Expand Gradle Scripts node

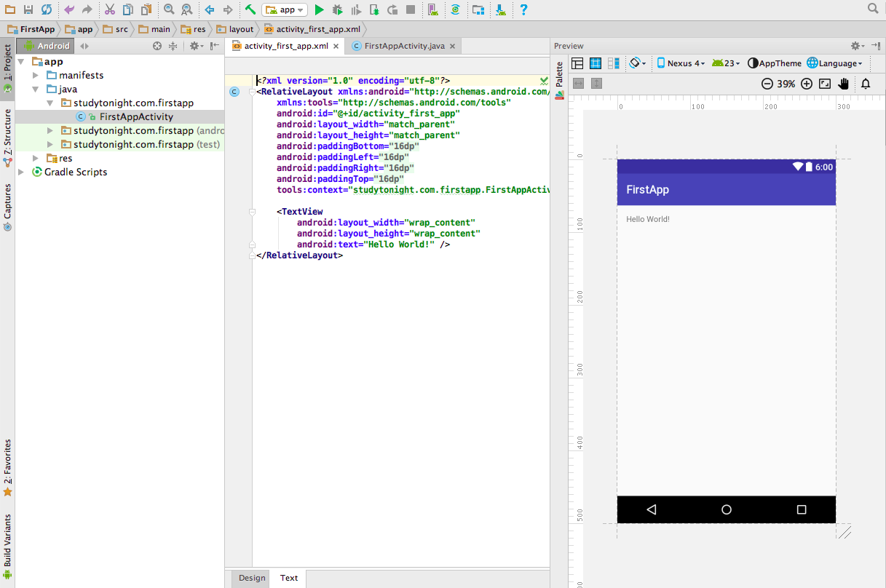coord(21,172)
